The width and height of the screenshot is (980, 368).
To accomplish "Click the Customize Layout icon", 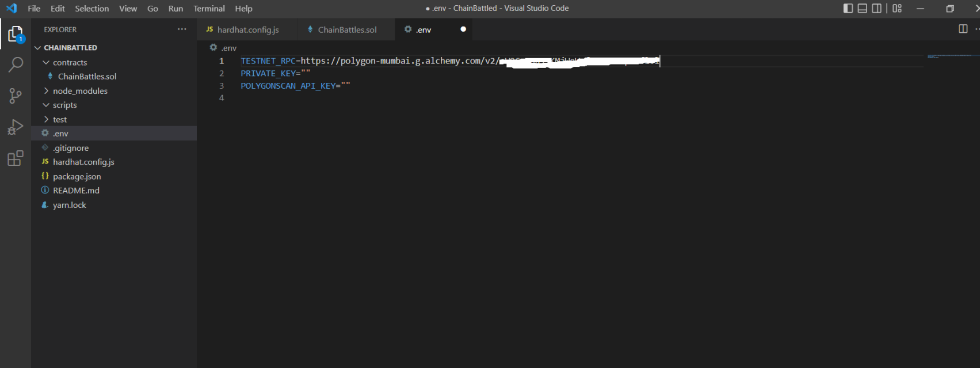I will point(897,9).
